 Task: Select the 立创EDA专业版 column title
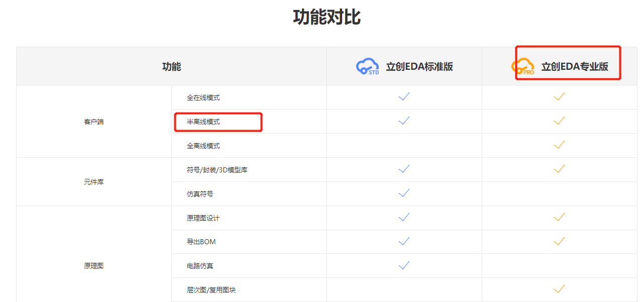pos(575,67)
